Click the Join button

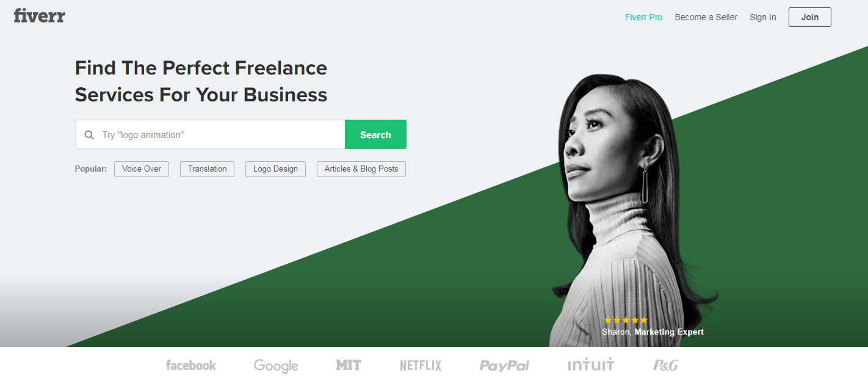click(810, 17)
